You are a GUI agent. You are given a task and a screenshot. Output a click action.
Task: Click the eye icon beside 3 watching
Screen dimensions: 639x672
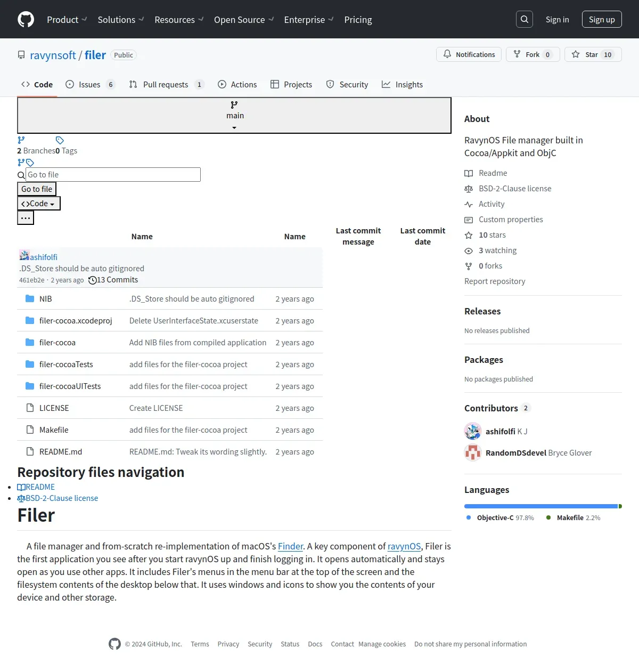click(469, 250)
